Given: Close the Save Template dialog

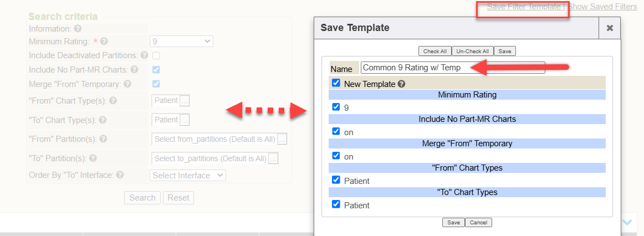Looking at the screenshot, I should [x=610, y=28].
